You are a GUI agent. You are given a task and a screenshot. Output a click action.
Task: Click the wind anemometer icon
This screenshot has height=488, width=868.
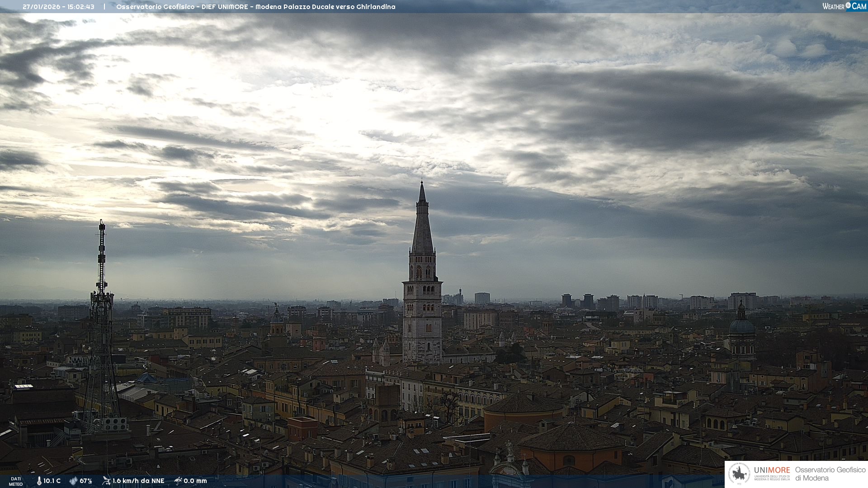tap(106, 481)
